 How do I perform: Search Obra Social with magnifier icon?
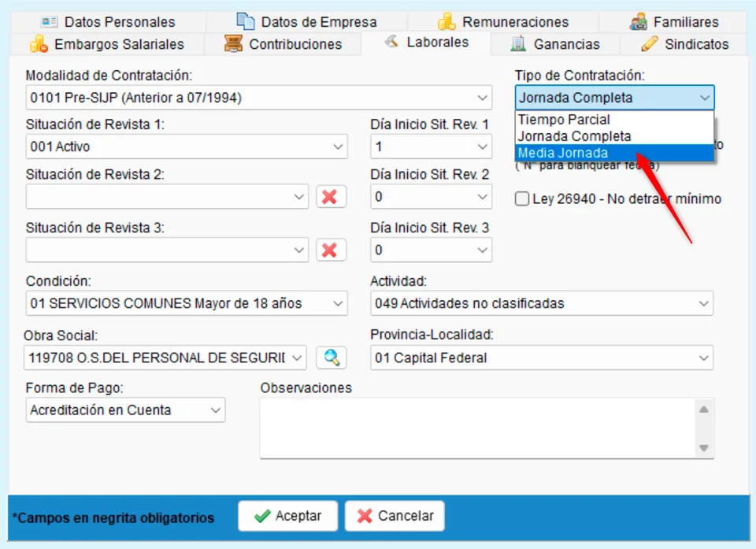332,358
